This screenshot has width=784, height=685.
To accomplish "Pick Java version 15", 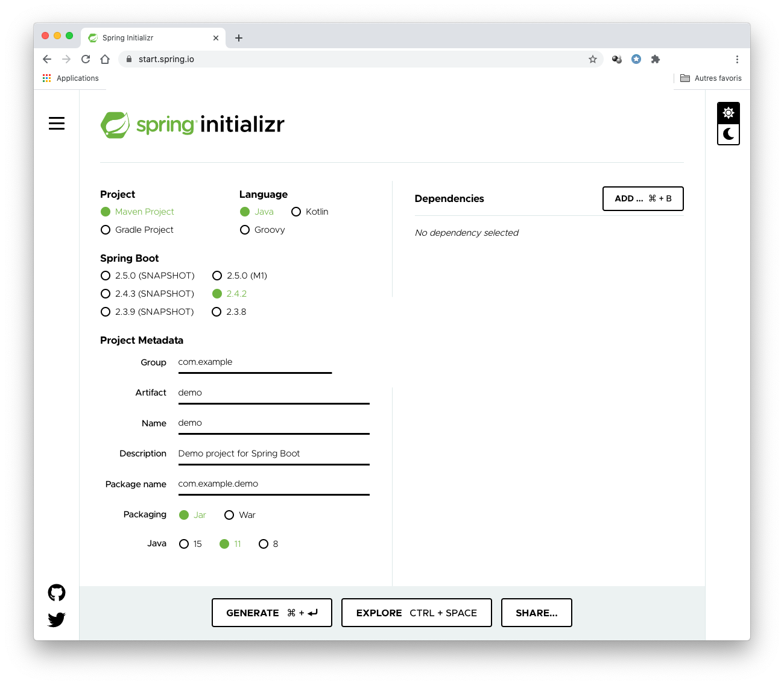I will click(x=191, y=544).
